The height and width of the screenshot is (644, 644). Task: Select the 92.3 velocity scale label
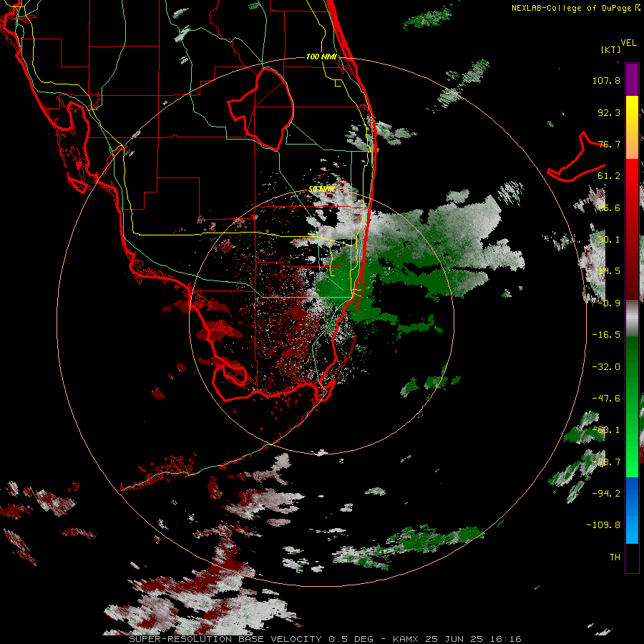coord(609,112)
